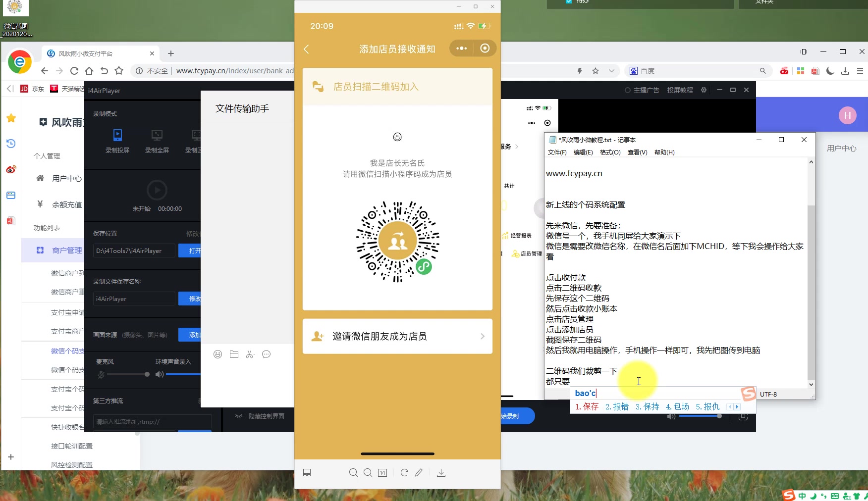The image size is (868, 501).
Task: Rotate the QR code screenshot
Action: pyautogui.click(x=404, y=472)
